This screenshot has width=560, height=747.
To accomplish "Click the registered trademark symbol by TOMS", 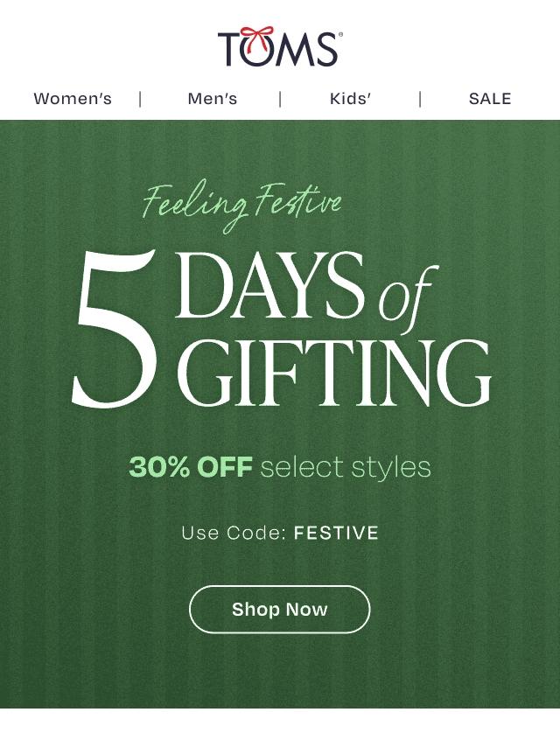I will [x=340, y=35].
